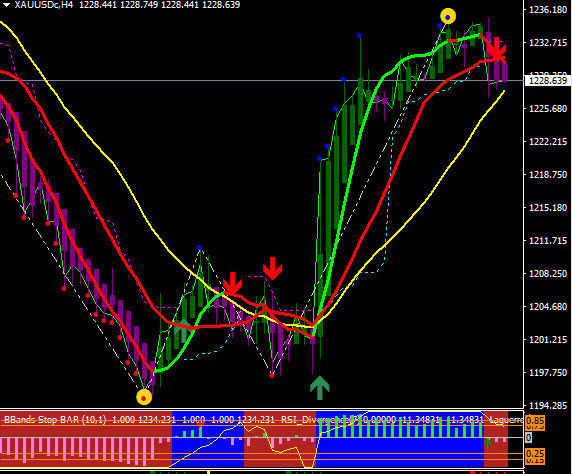Select the faded teal up arrow near the green moving average
The width and height of the screenshot is (572, 474).
pos(183,330)
